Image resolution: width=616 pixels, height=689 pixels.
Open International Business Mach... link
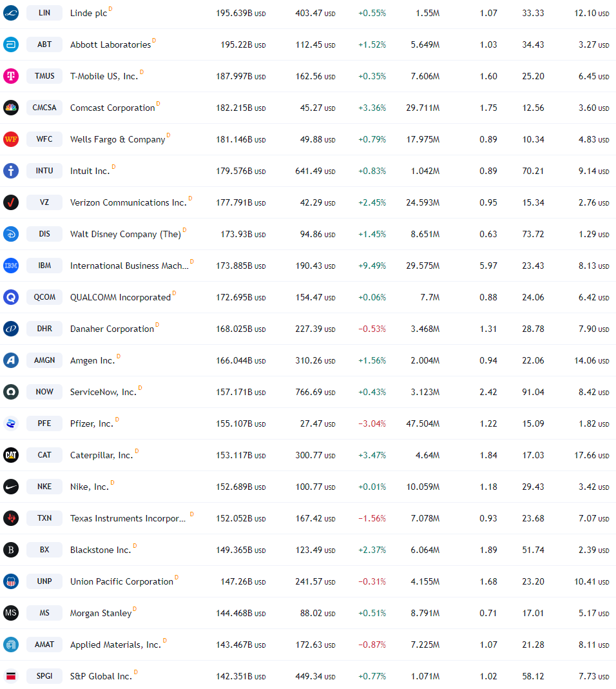129,266
